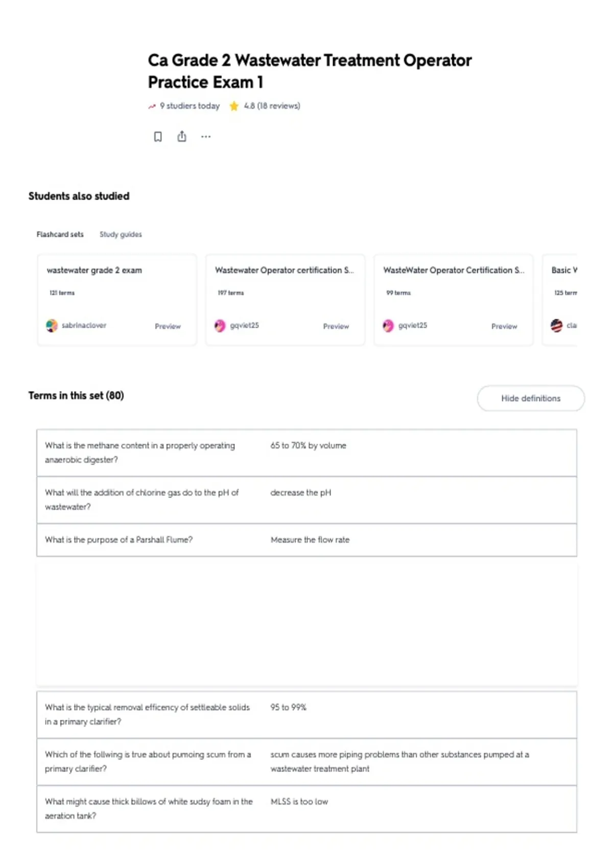This screenshot has height=868, width=613.
Task: Click the yellow star rating icon
Action: [234, 106]
